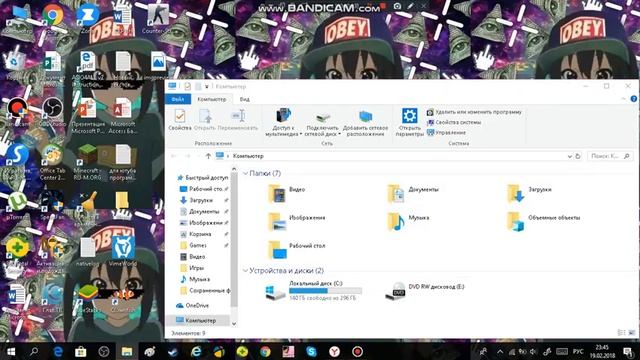Select Игры in navigation pane
This screenshot has height=360, width=640.
click(192, 268)
